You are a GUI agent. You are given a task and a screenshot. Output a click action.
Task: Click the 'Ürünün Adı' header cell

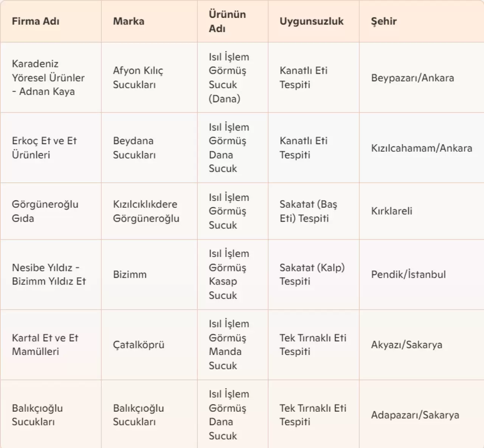pos(227,21)
